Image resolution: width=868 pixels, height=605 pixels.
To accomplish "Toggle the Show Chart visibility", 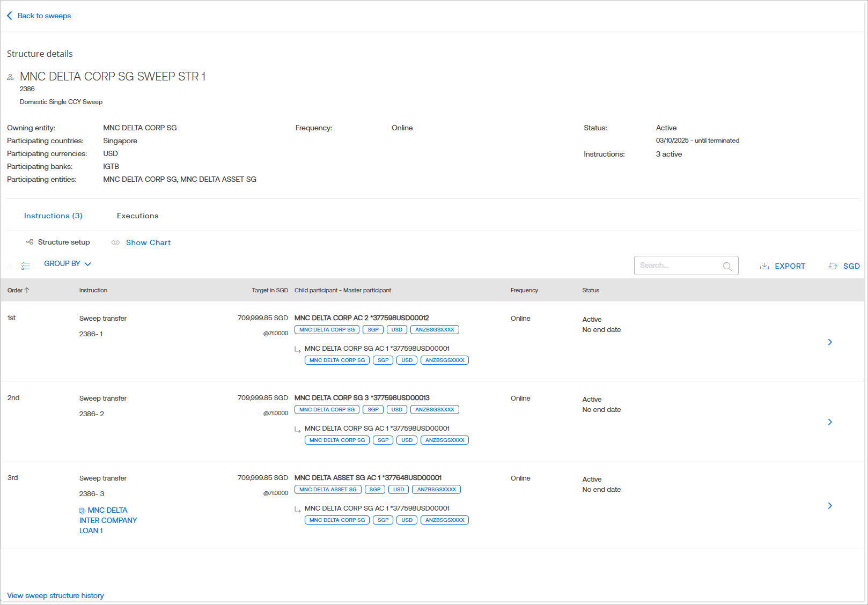I will click(148, 242).
